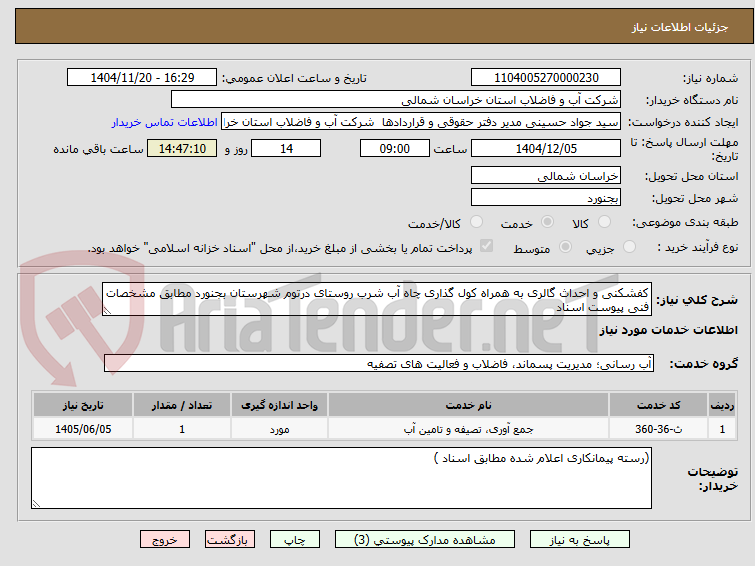The width and height of the screenshot is (755, 566).
Task: Click service name cell جمع آوری، تصفیه و تامین آب
Action: 469,429
